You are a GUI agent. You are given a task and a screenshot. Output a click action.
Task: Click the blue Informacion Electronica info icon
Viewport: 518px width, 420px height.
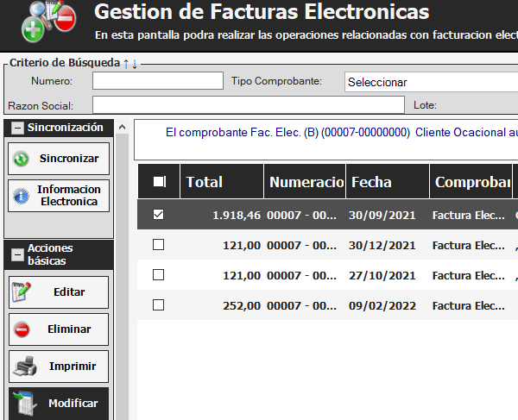22,196
